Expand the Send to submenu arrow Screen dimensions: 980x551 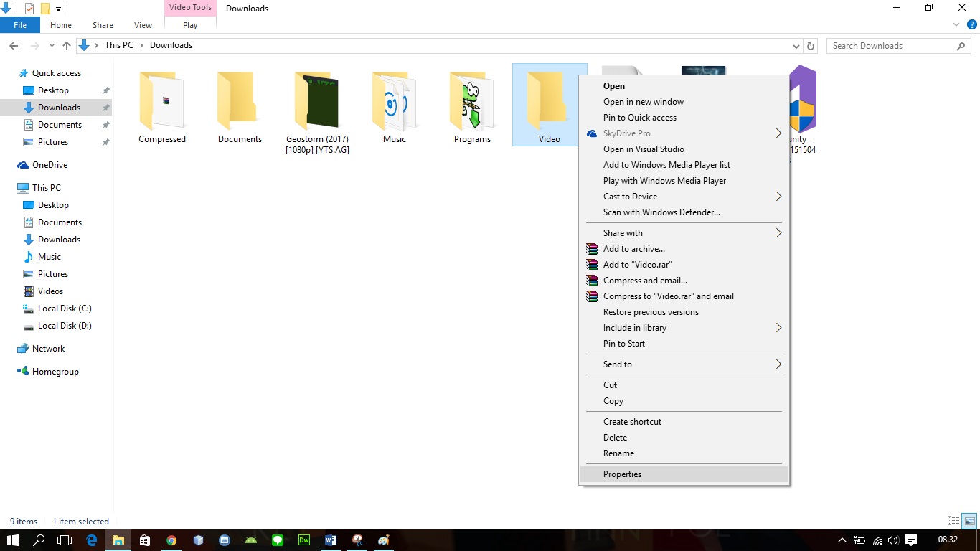(778, 364)
